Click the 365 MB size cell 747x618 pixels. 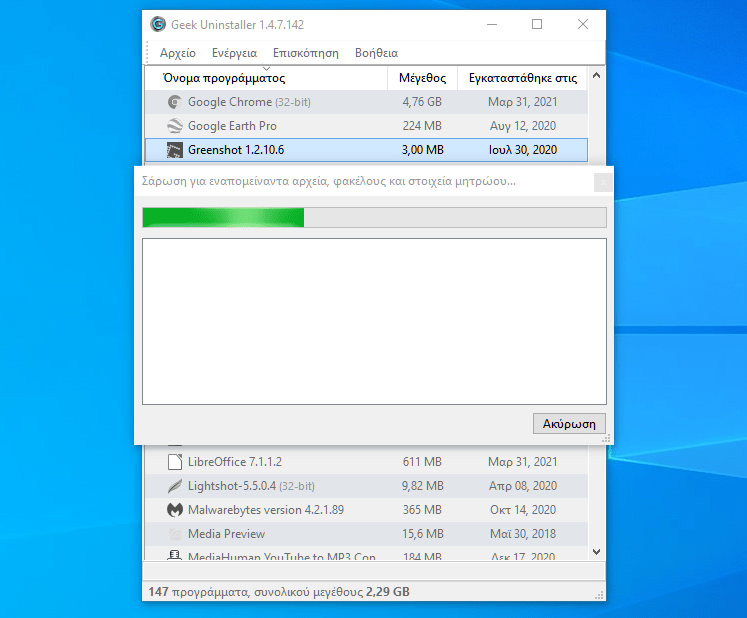coord(422,510)
